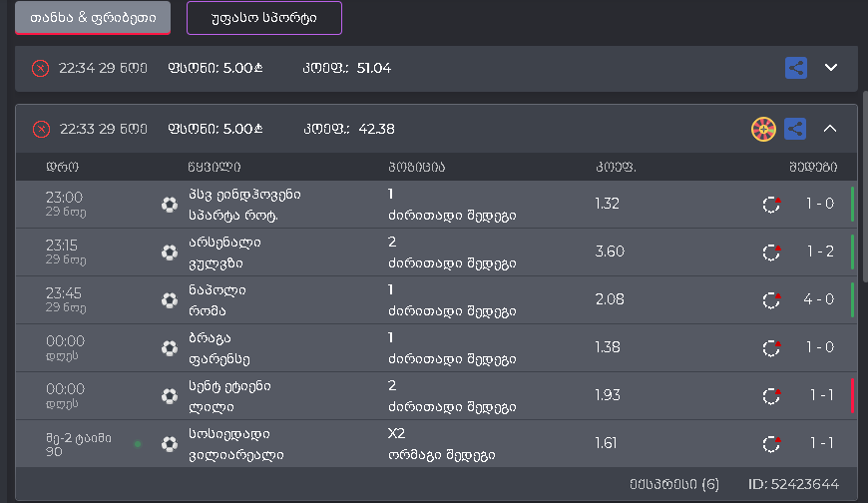
Task: Expand the 22:34 bet details
Action: (x=831, y=68)
